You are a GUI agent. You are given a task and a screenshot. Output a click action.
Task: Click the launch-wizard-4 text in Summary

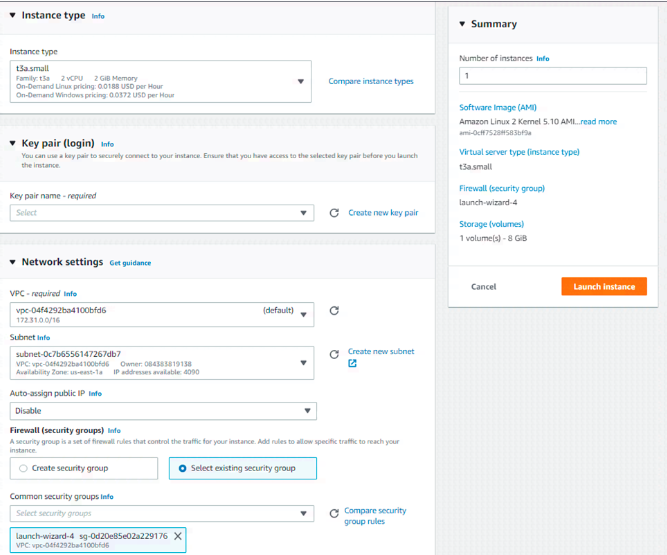[488, 202]
